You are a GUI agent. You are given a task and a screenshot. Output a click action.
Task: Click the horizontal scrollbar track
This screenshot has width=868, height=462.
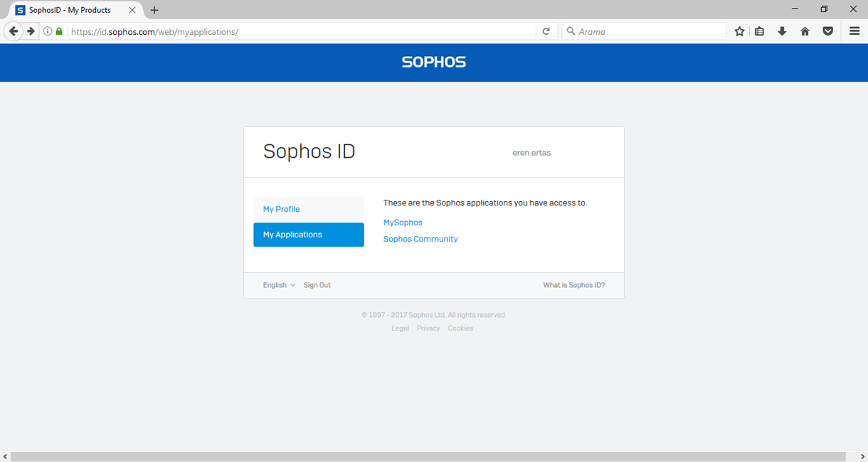click(x=428, y=457)
